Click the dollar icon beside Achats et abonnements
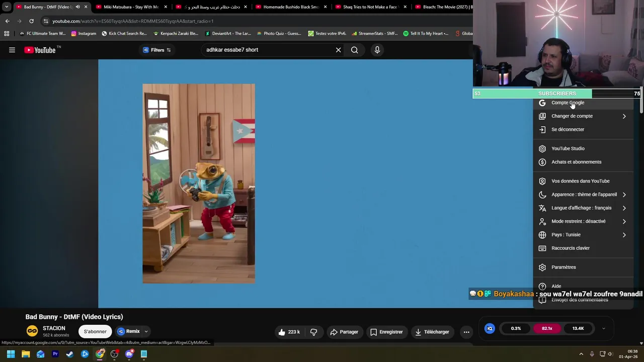The image size is (644, 362). (542, 162)
